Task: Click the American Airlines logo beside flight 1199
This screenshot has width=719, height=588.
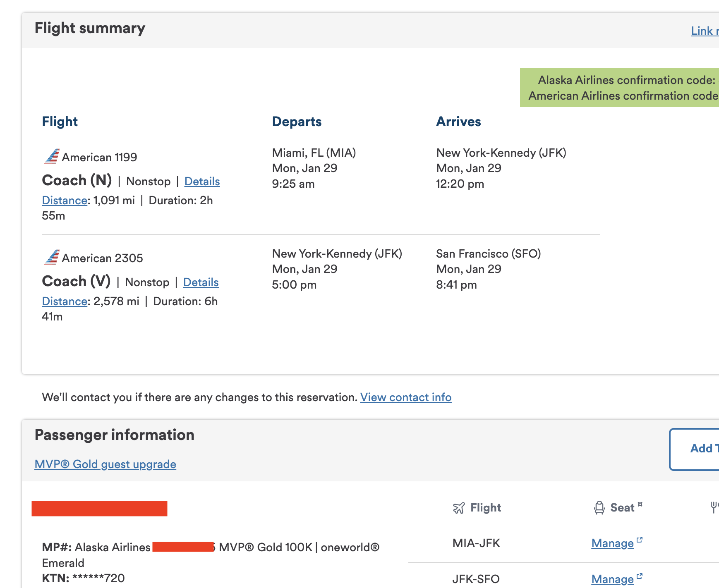Action: (52, 156)
